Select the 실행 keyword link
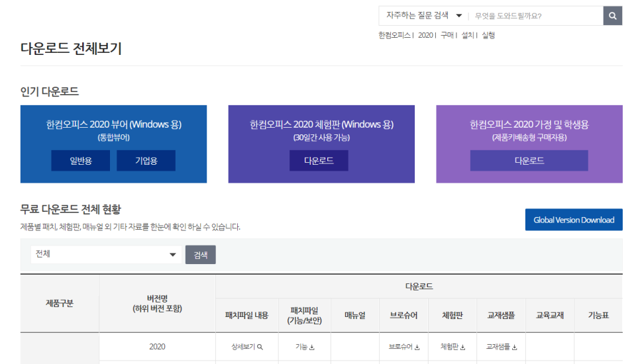This screenshot has width=640, height=364. coord(488,36)
